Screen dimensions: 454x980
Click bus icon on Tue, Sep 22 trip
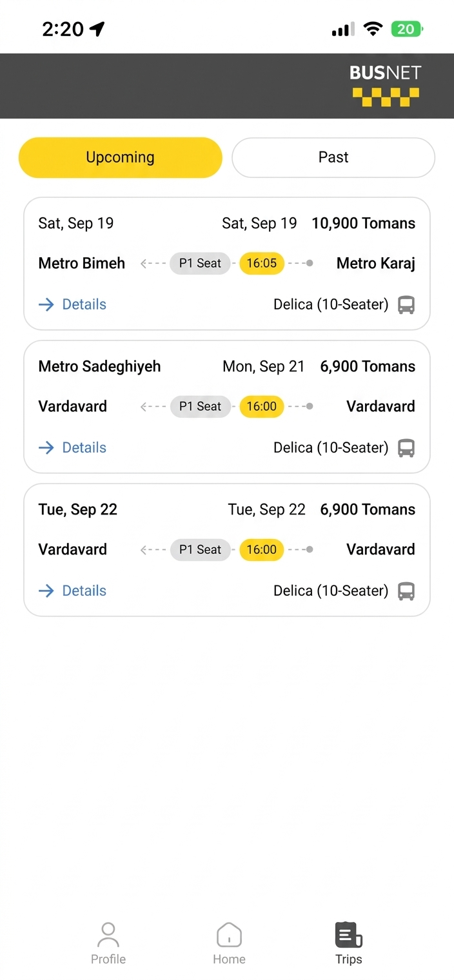[406, 591]
